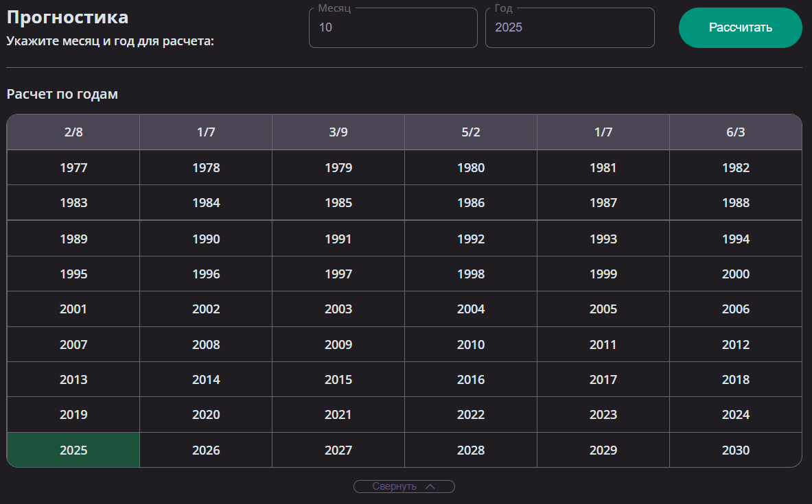
Task: Click the 5/2 column header
Action: (x=471, y=132)
